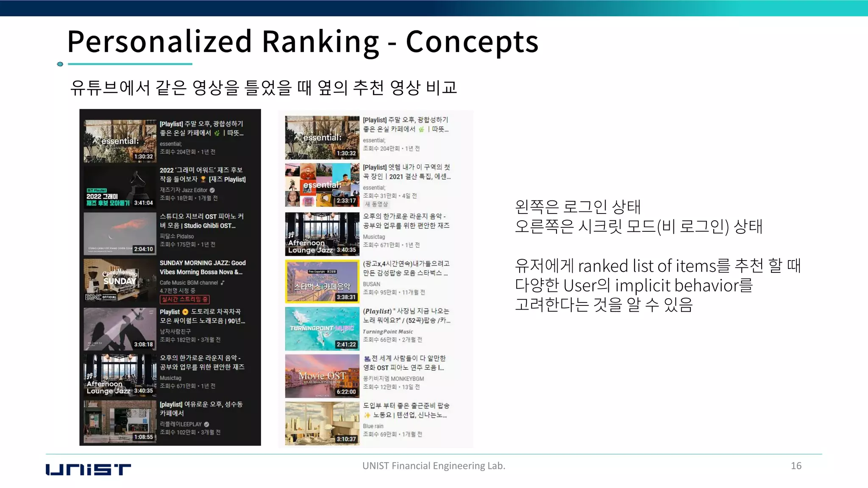Click the '실시간 스트리밍 중' live badge
This screenshot has width=868, height=488.
[185, 299]
